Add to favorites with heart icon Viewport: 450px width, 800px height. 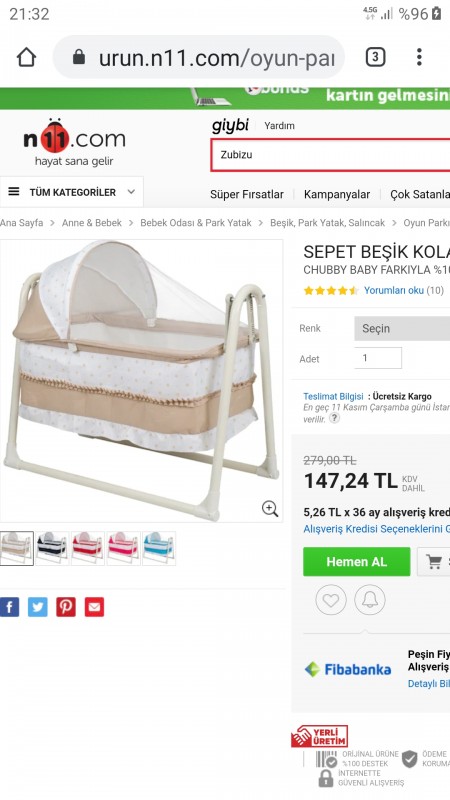[x=331, y=600]
